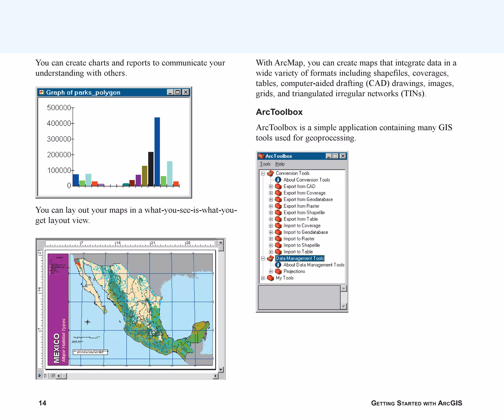Expand the Export from Geodatabase toolset

[x=271, y=200]
